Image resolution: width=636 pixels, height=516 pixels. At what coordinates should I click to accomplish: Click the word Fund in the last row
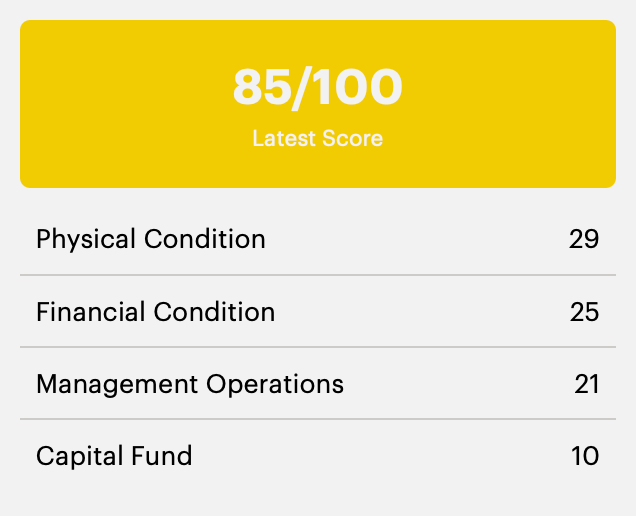click(161, 456)
